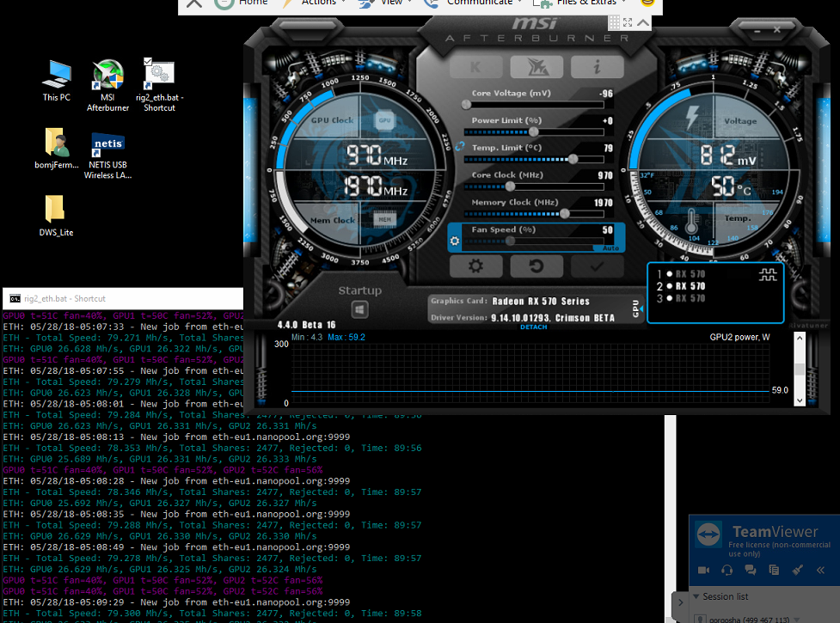
Task: Open TeamViewer voice headset option
Action: point(727,570)
